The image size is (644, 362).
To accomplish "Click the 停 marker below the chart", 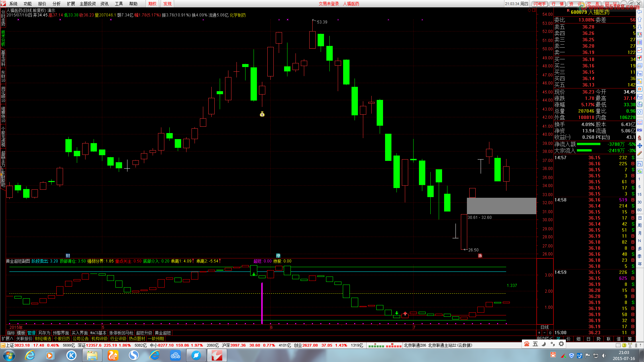I will pyautogui.click(x=278, y=255).
